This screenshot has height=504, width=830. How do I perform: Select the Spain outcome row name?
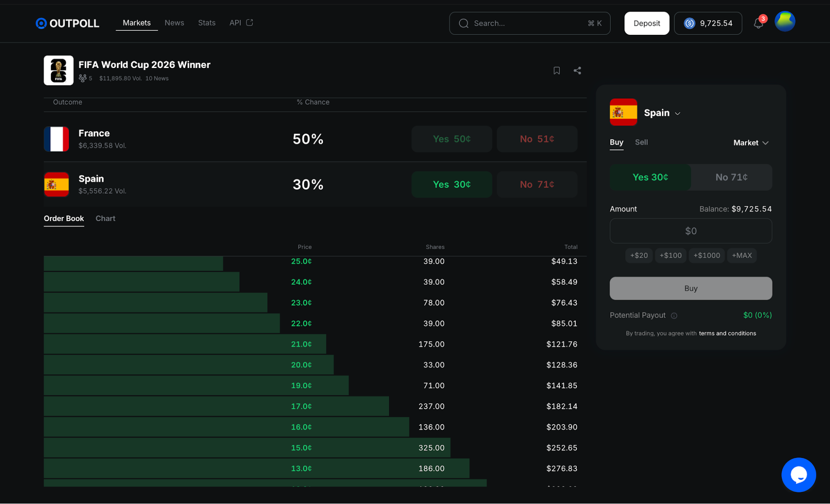[x=91, y=178]
